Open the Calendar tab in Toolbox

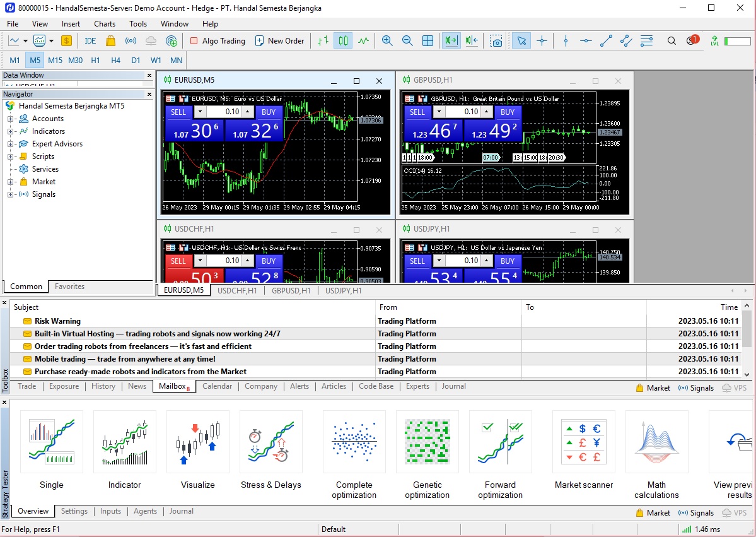point(217,386)
